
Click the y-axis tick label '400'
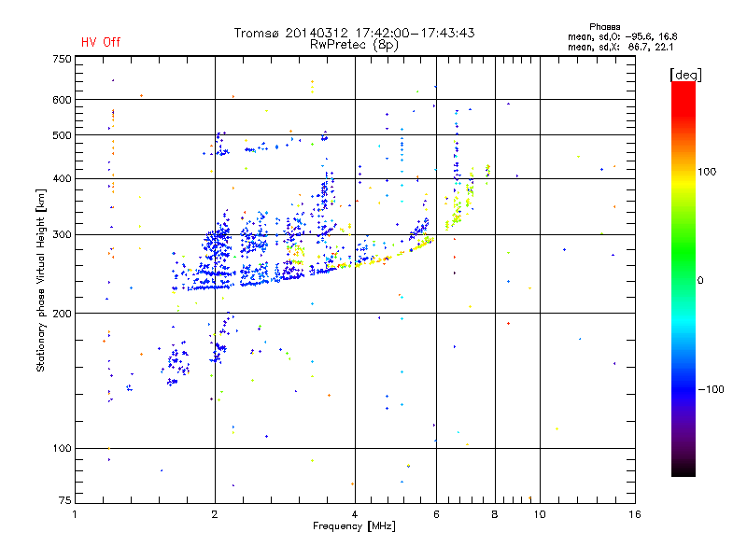coord(62,179)
